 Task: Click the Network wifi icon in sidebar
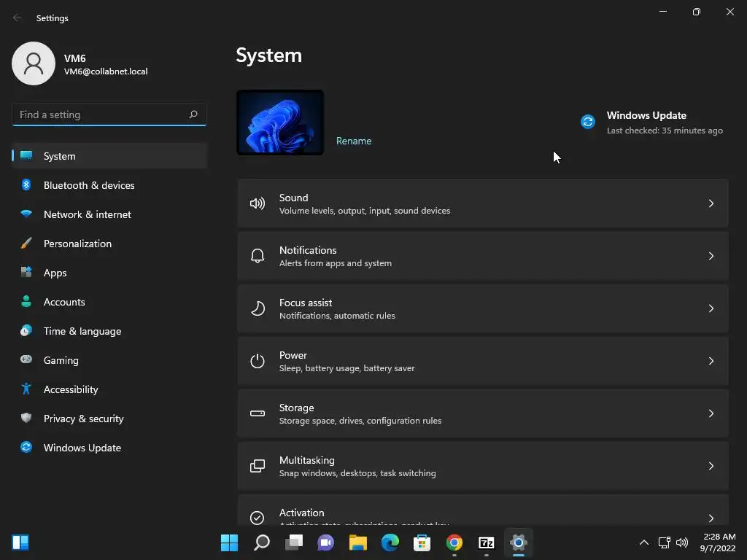26,214
